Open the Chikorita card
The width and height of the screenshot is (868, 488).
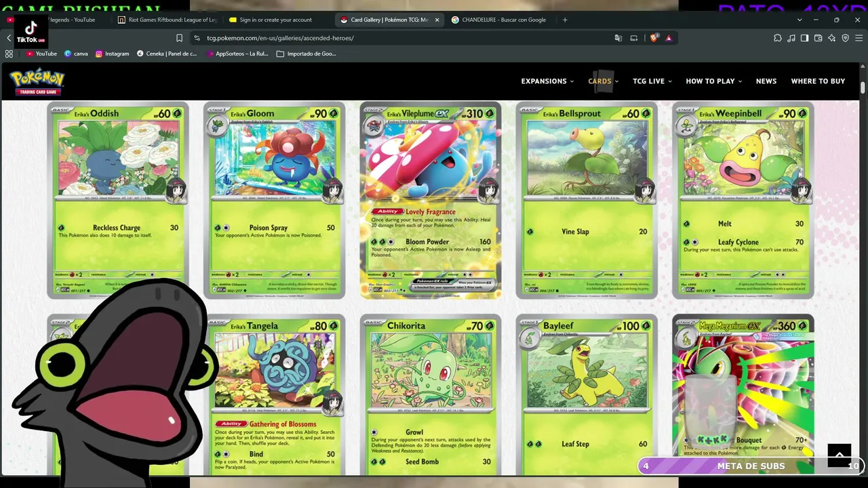coord(431,394)
